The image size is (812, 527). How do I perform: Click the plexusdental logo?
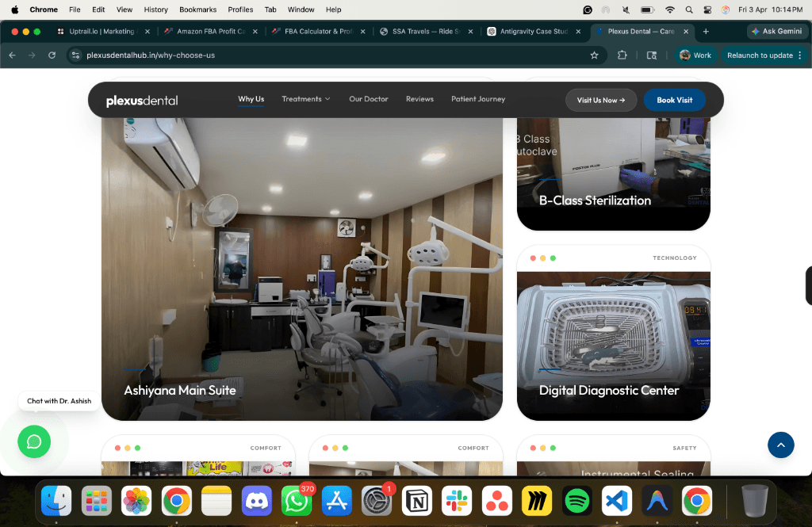[142, 101]
